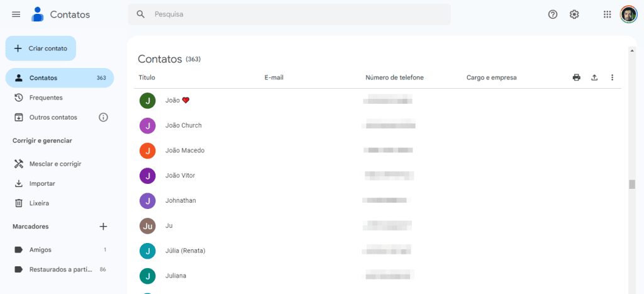Open contact Juliana
Viewport: 644px width, 294px height.
pos(175,276)
